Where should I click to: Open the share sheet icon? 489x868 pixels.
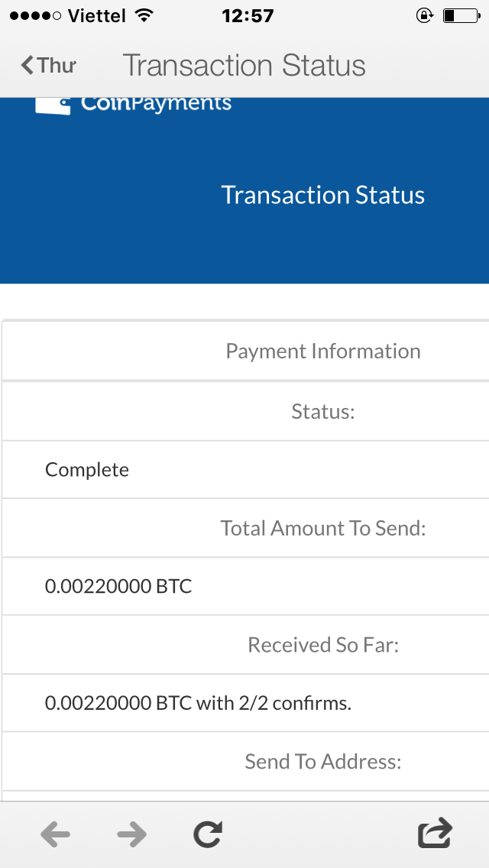[435, 832]
